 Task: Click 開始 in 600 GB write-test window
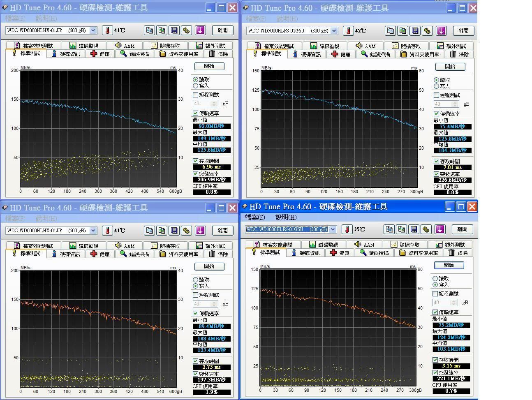[x=209, y=266]
